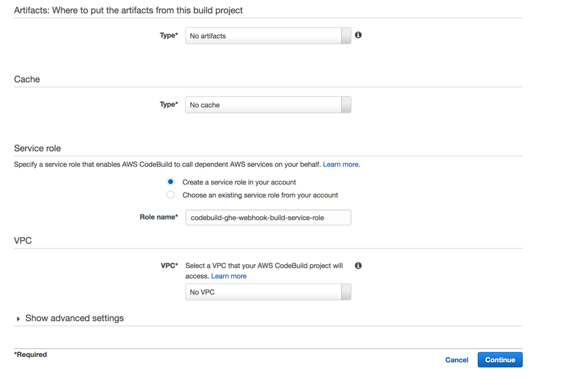Click the info icon beside VPC description
The width and height of the screenshot is (566, 392).
click(358, 265)
